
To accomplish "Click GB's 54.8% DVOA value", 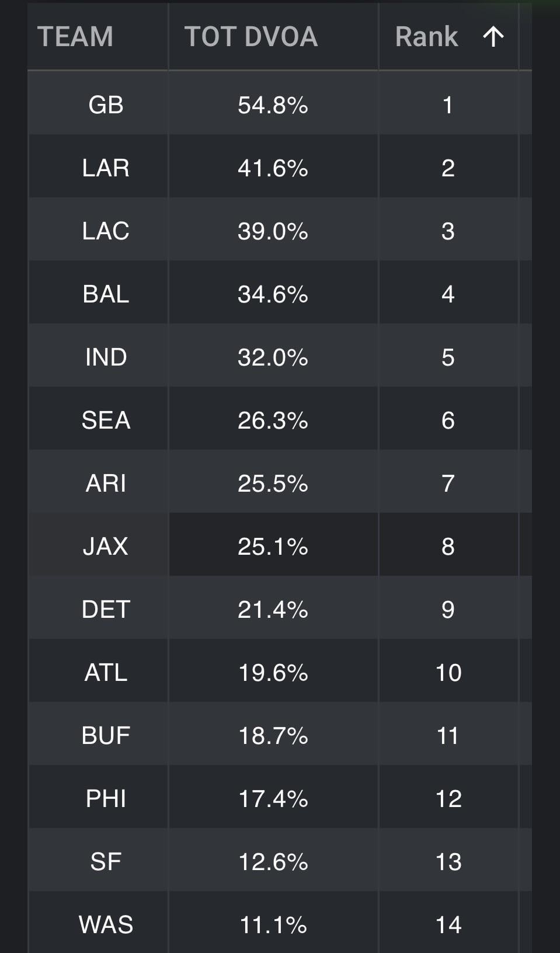I will pos(273,105).
